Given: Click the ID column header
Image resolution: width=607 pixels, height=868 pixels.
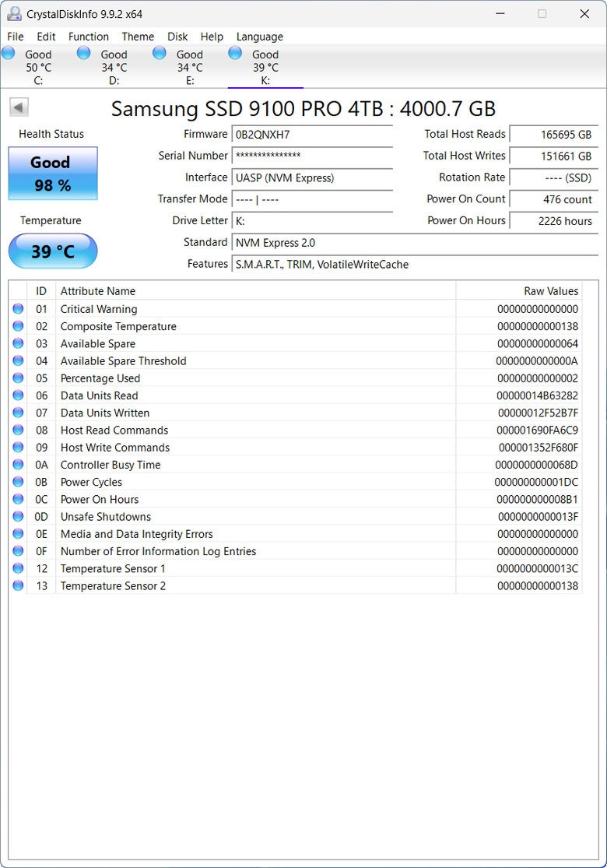Looking at the screenshot, I should [x=41, y=290].
